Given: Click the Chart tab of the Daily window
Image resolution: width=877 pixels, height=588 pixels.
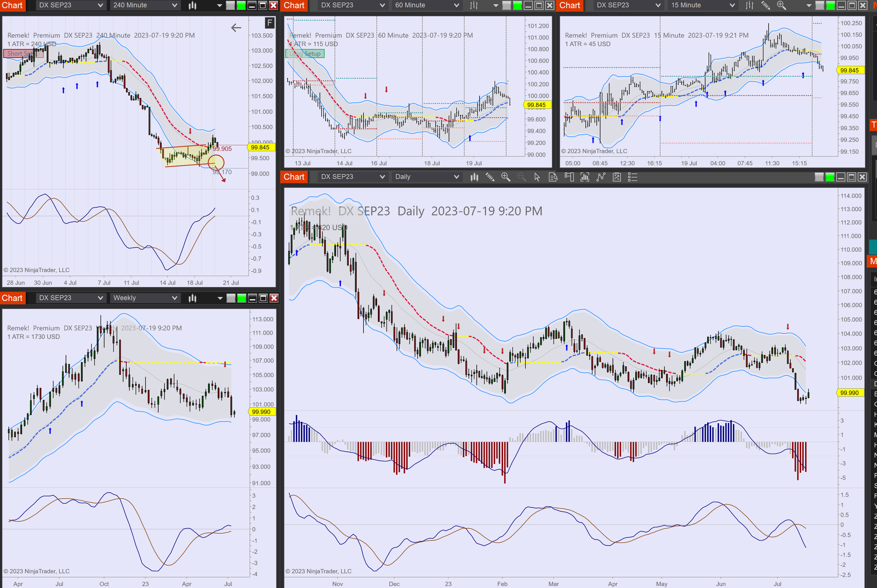Looking at the screenshot, I should (x=294, y=177).
